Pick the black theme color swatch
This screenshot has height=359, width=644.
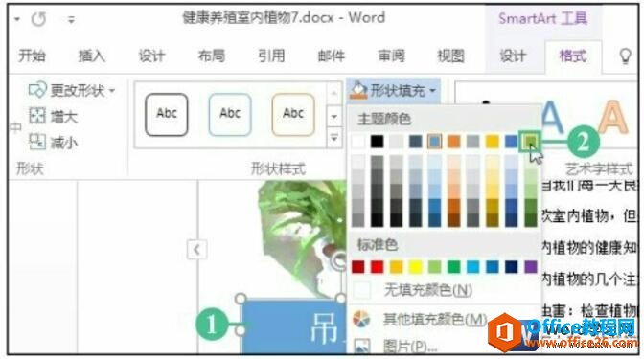coord(377,142)
